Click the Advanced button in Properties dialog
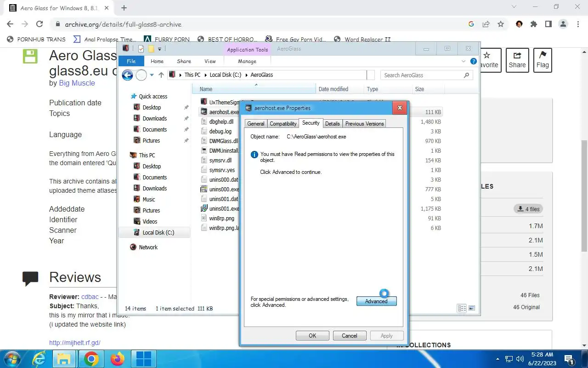The width and height of the screenshot is (588, 368). pos(376,301)
